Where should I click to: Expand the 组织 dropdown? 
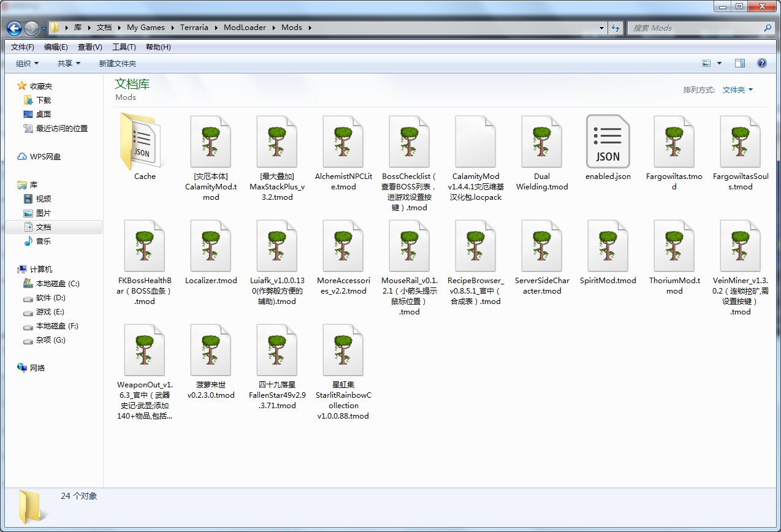pyautogui.click(x=28, y=64)
